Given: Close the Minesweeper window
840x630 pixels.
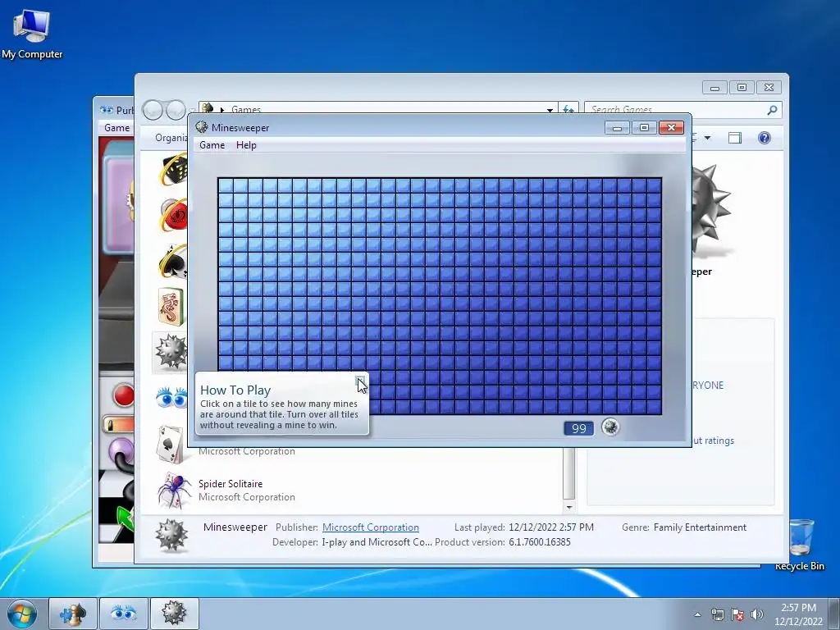Looking at the screenshot, I should click(671, 127).
